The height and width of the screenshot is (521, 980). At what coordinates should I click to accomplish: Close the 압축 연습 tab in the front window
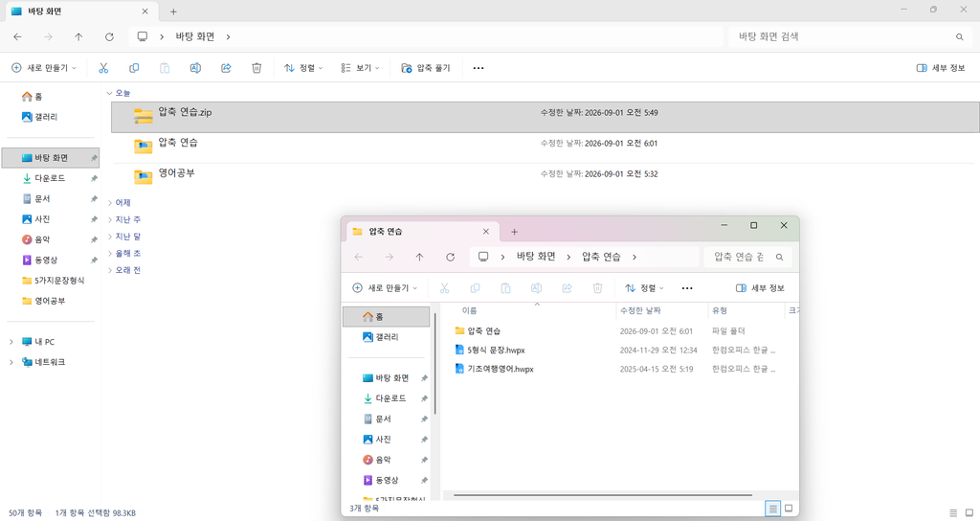[485, 232]
